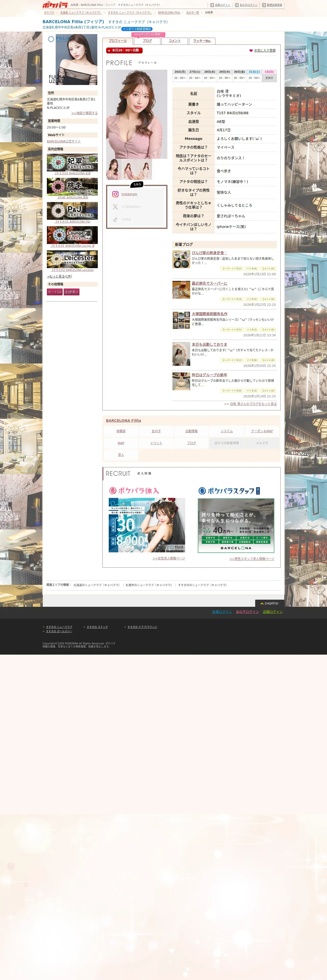Click the 札幌市のニュークラブ（キャバクラ） area link

point(149,585)
